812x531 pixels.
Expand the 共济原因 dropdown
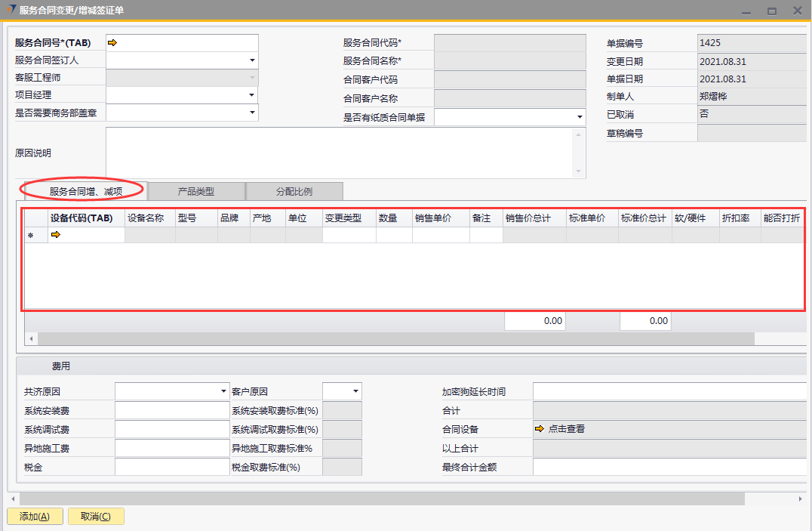[223, 391]
